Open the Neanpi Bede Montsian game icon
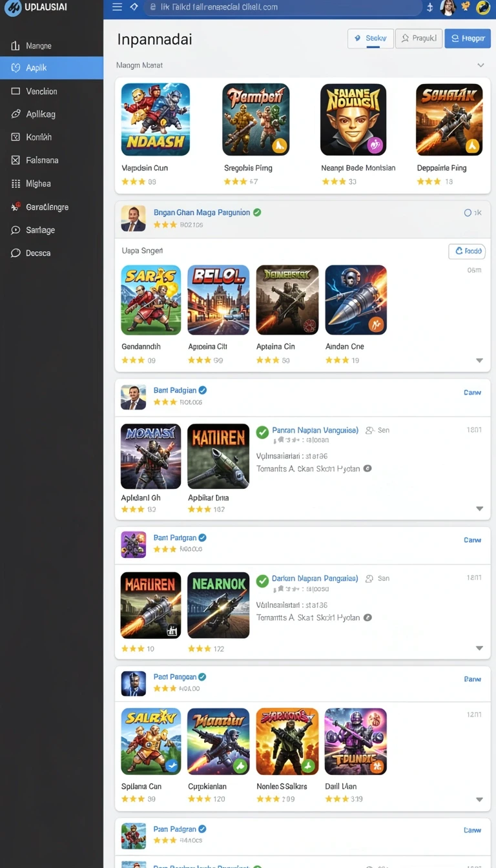496x868 pixels. [353, 119]
